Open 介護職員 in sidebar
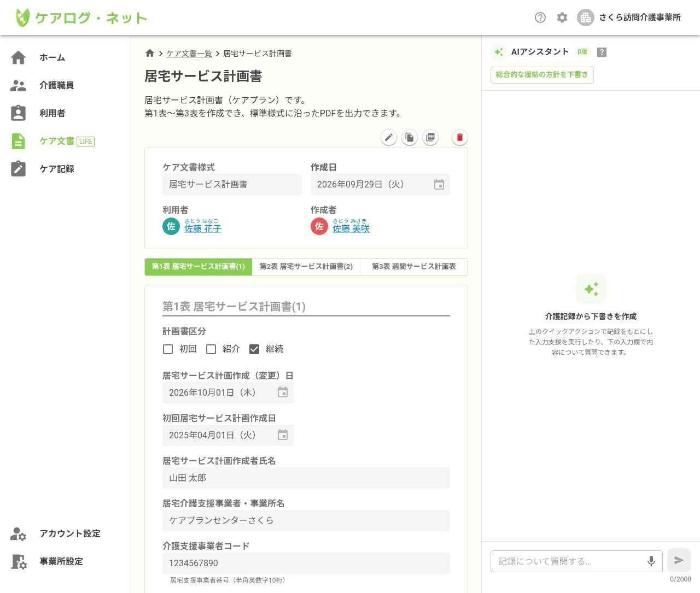The height and width of the screenshot is (593, 700). 66,85
